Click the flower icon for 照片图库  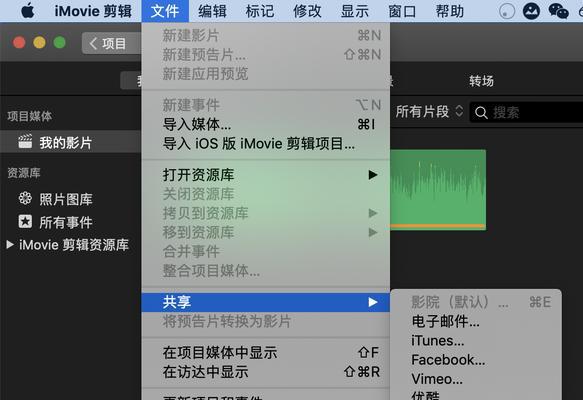tap(25, 199)
